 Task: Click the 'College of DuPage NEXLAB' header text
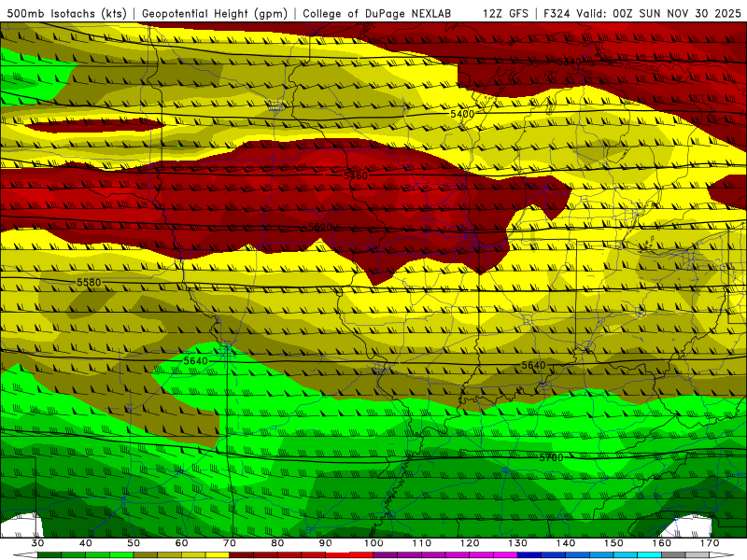point(377,14)
